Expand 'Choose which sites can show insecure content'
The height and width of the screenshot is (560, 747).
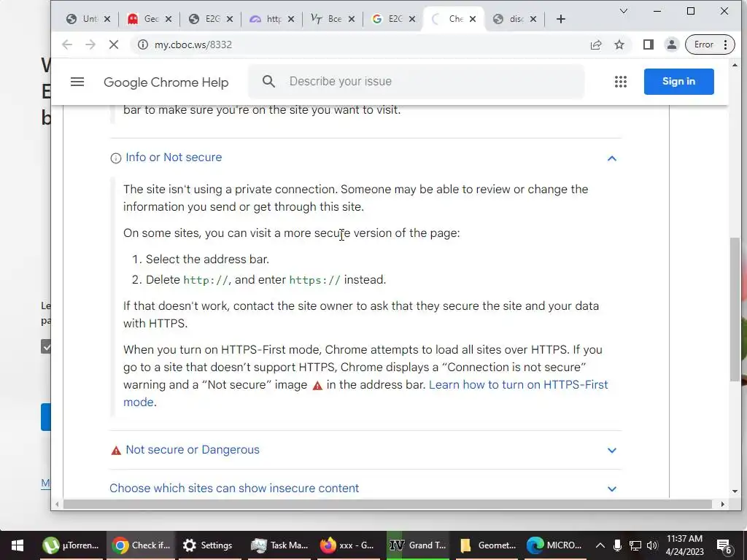tap(612, 489)
